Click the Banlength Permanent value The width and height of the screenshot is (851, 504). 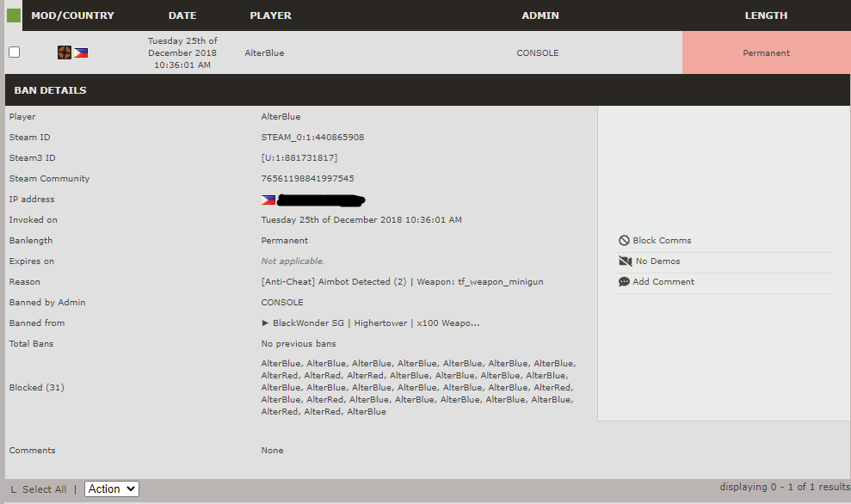(x=285, y=240)
